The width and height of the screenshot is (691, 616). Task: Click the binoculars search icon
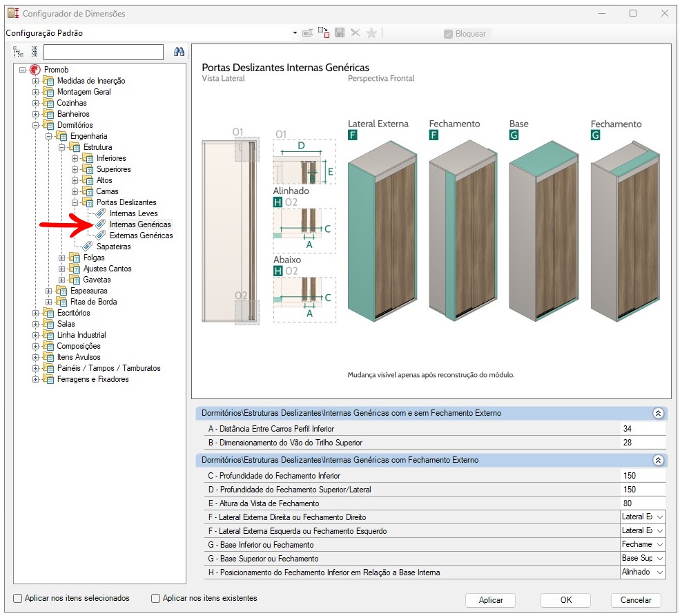[179, 52]
